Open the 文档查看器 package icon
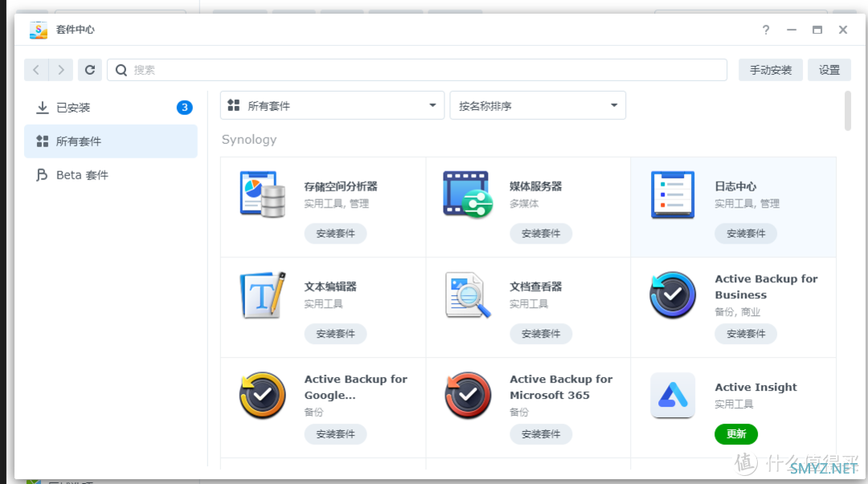This screenshot has height=484, width=868. (468, 294)
